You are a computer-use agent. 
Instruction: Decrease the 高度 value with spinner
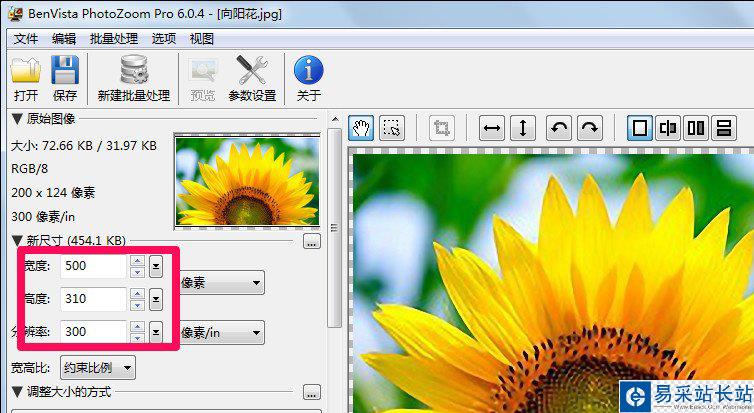(x=137, y=305)
